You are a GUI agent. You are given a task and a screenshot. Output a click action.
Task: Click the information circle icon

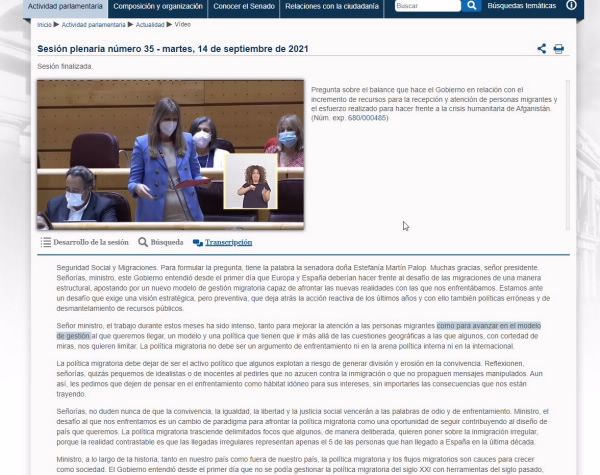pyautogui.click(x=571, y=5)
